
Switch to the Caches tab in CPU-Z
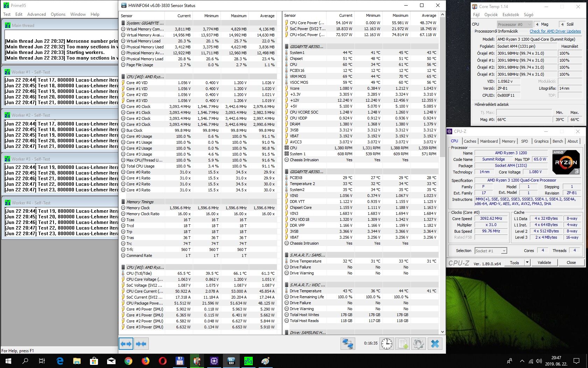tap(470, 141)
